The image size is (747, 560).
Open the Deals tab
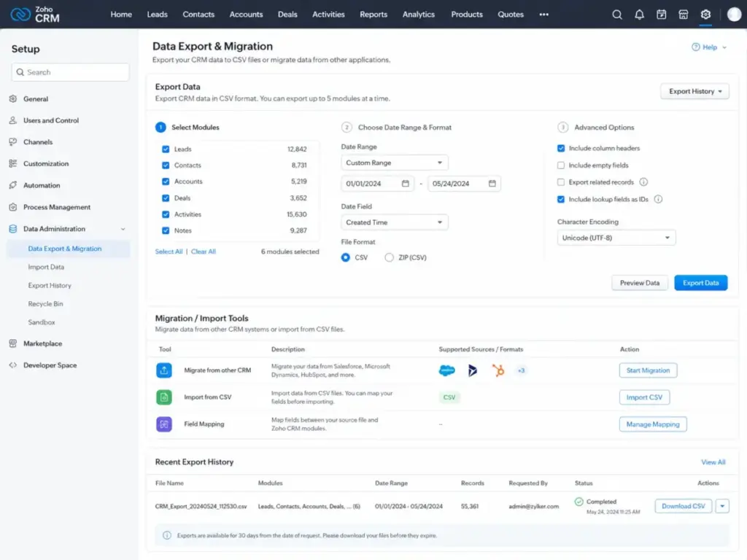click(287, 15)
